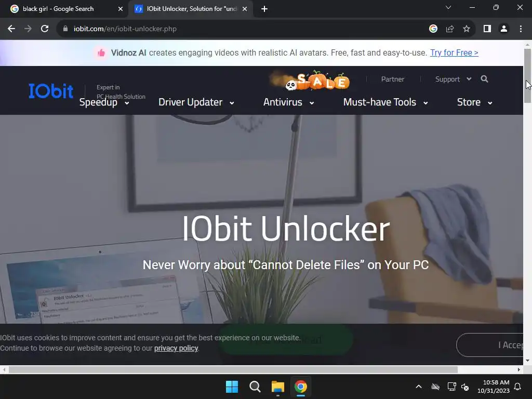Click the Google icon in the address bar
Screen dimensions: 532x399
coord(433,29)
